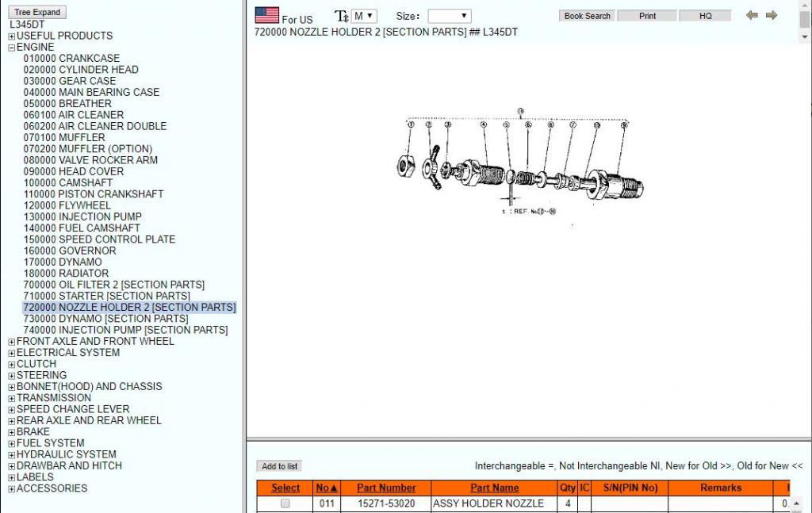The image size is (812, 513).
Task: Sort by No column header
Action: tap(327, 488)
